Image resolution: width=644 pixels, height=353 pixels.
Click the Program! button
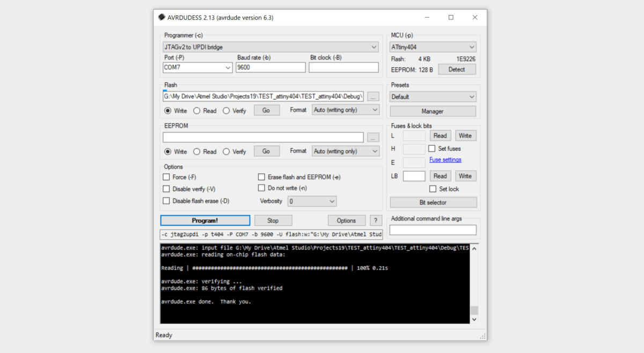pyautogui.click(x=205, y=220)
